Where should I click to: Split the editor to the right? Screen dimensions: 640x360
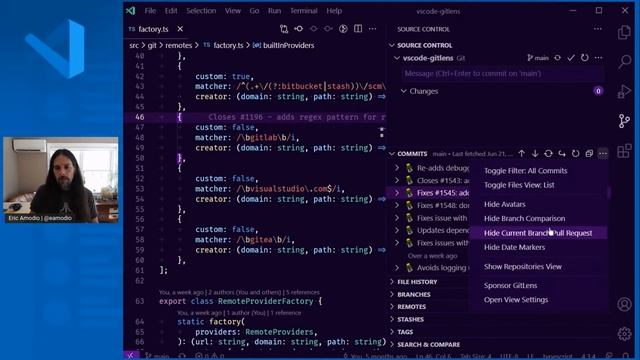[x=358, y=29]
